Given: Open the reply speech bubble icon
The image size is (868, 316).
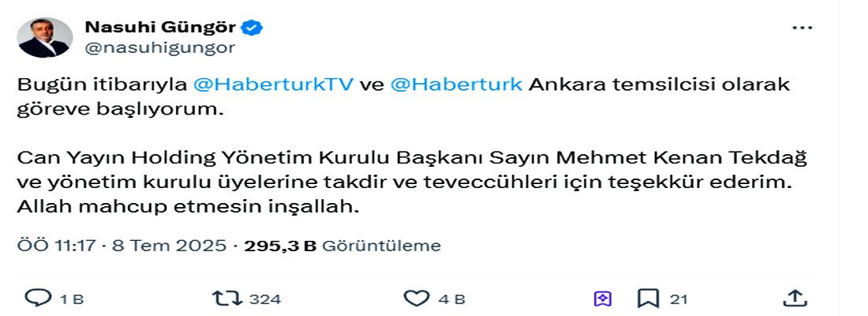Looking at the screenshot, I should (38, 299).
